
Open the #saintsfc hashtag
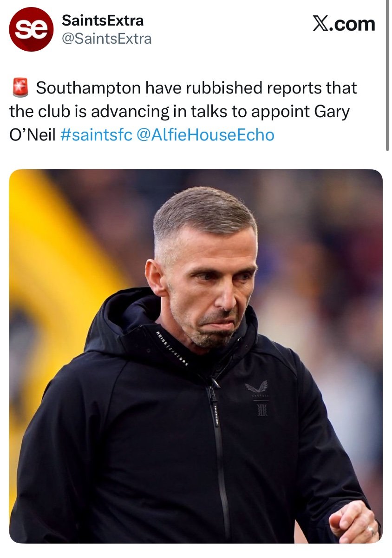96,135
